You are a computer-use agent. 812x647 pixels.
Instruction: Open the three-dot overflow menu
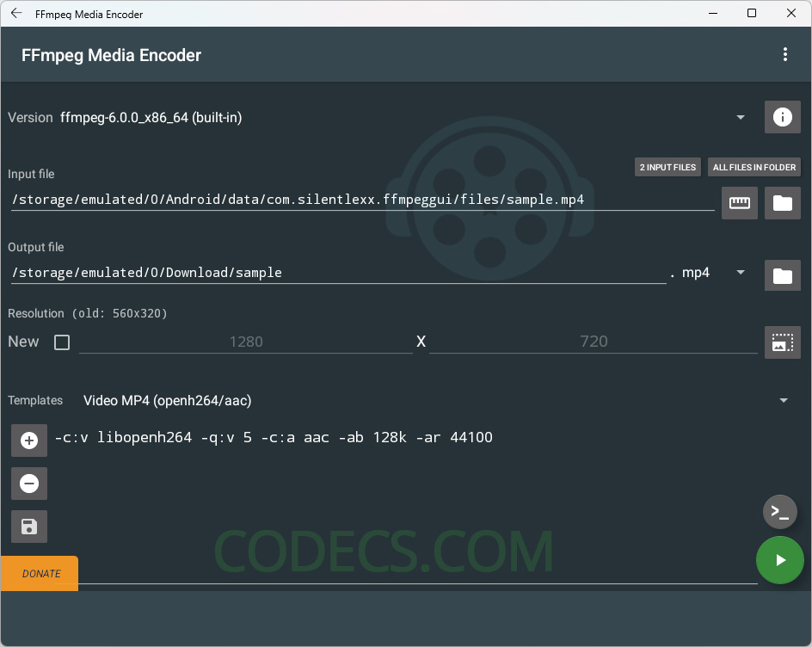(785, 54)
